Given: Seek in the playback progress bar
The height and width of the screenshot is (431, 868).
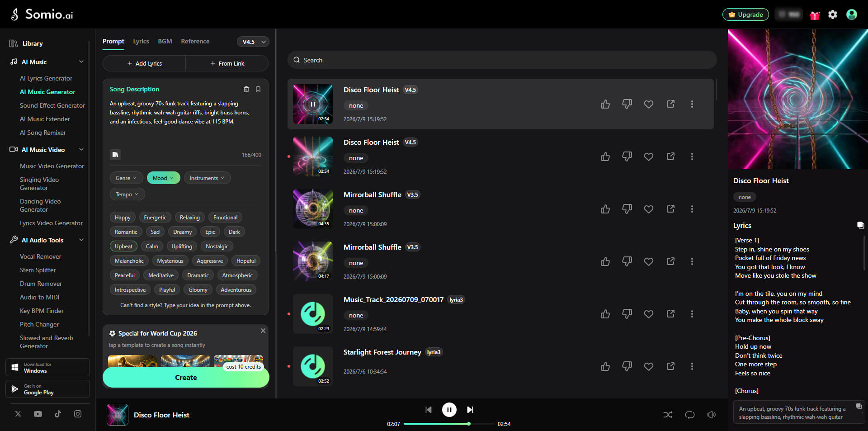Looking at the screenshot, I should [x=448, y=424].
